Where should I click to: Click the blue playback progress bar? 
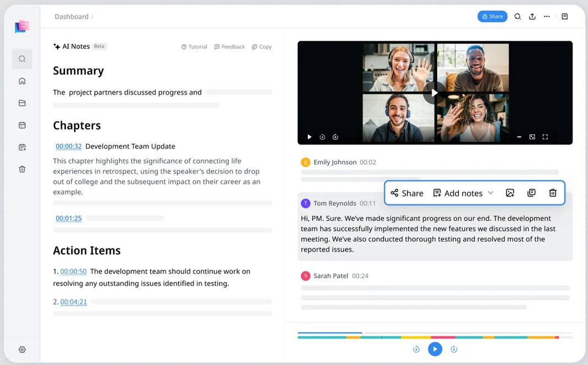(x=330, y=333)
